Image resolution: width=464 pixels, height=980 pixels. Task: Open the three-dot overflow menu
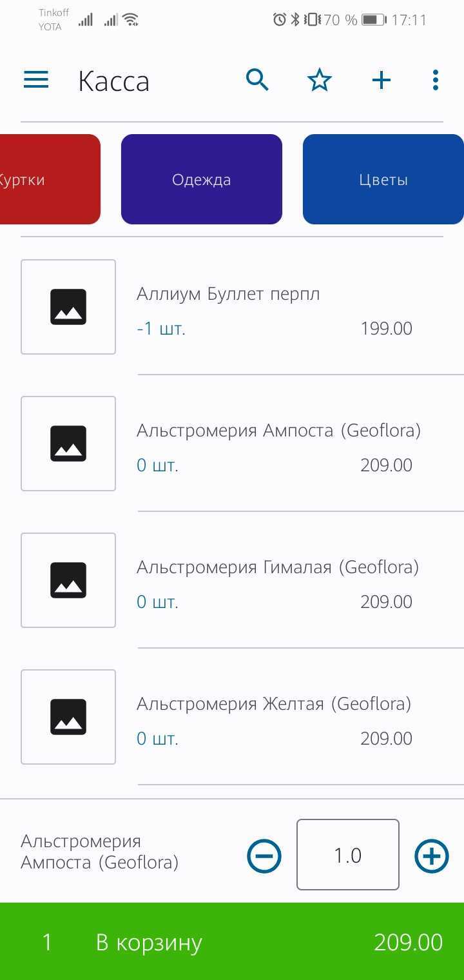(436, 80)
